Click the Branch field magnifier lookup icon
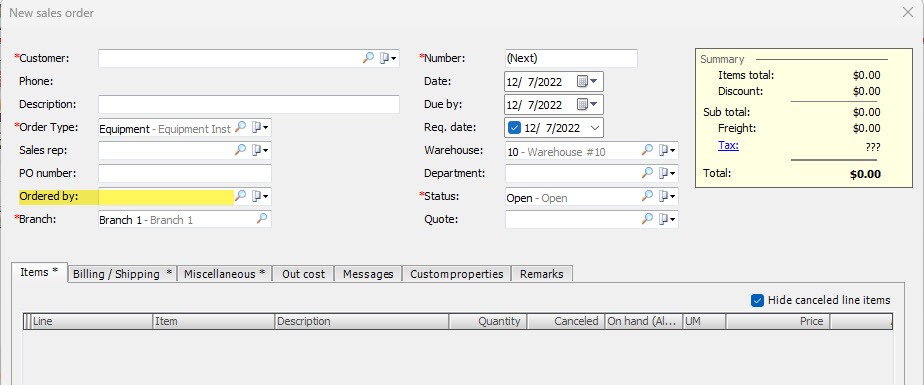Screen dimensions: 924x385 point(262,219)
